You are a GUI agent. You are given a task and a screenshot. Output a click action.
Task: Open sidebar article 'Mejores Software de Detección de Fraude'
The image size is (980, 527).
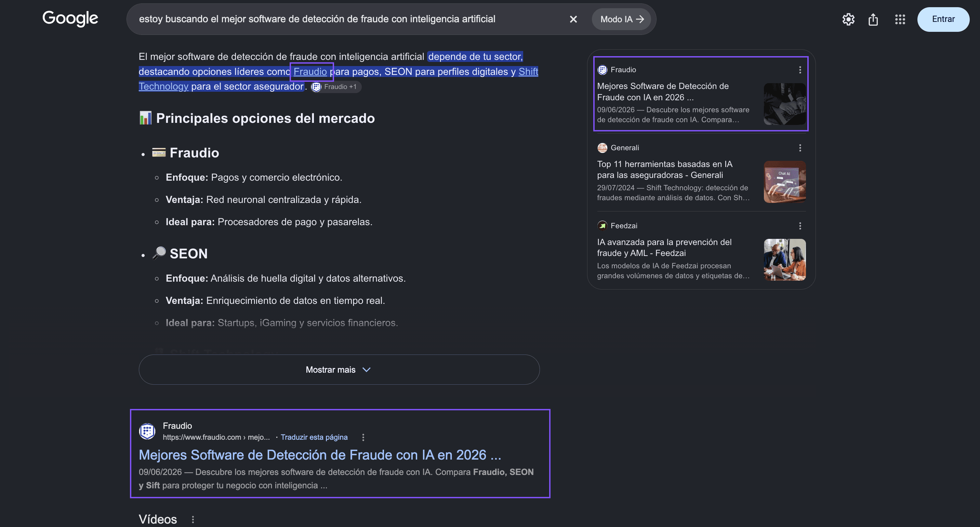point(663,92)
